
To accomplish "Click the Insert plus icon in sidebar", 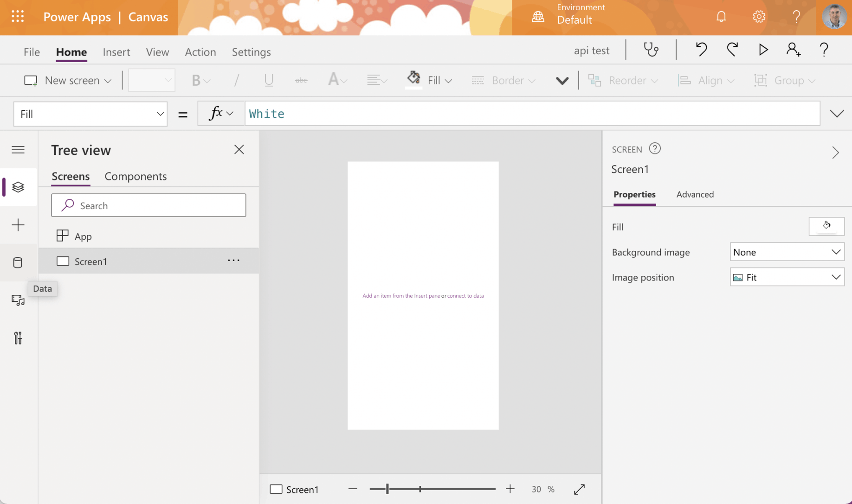I will pyautogui.click(x=18, y=225).
